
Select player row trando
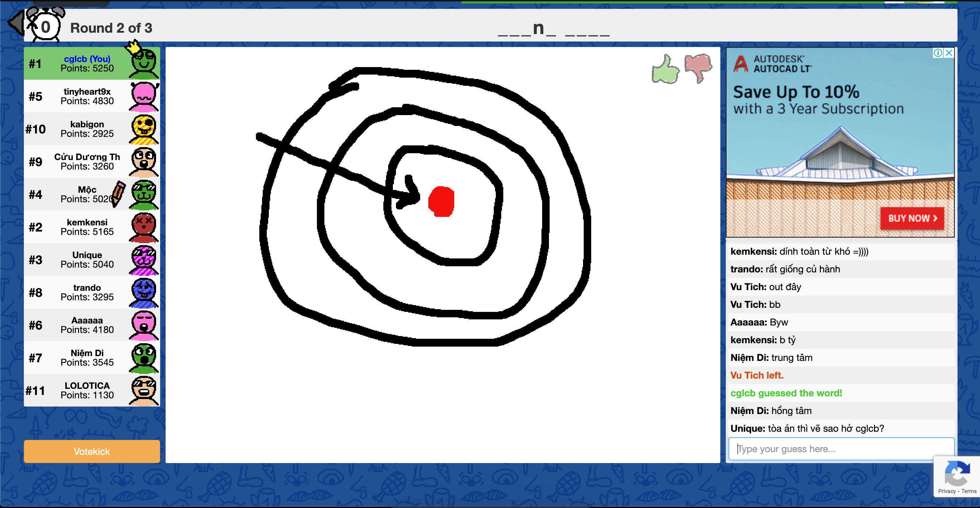point(87,292)
